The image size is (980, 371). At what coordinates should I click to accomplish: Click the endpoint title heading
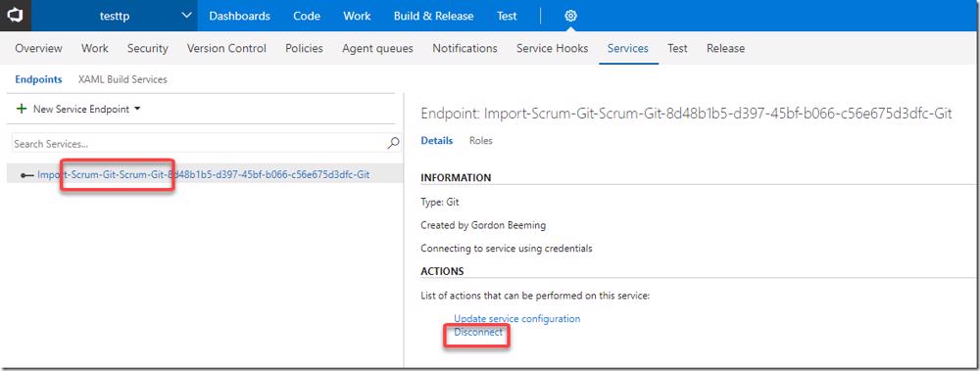pyautogui.click(x=686, y=114)
